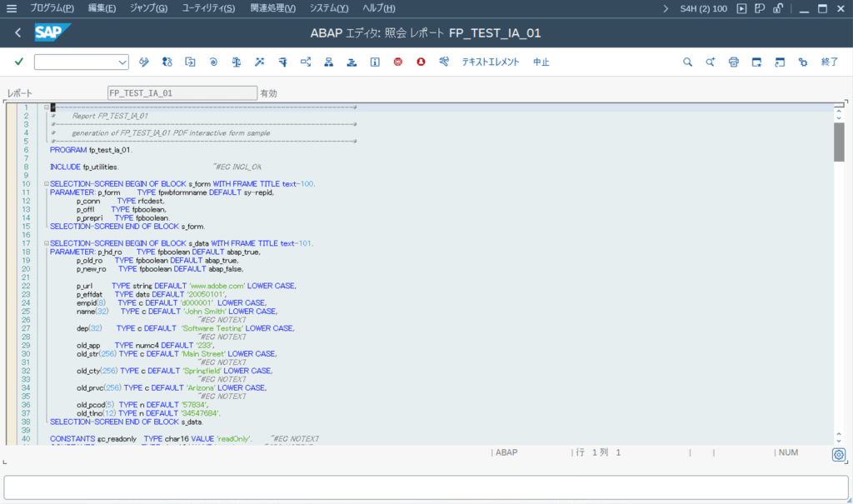The image size is (853, 504).
Task: Go back with the left arrow icon
Action: pos(18,33)
